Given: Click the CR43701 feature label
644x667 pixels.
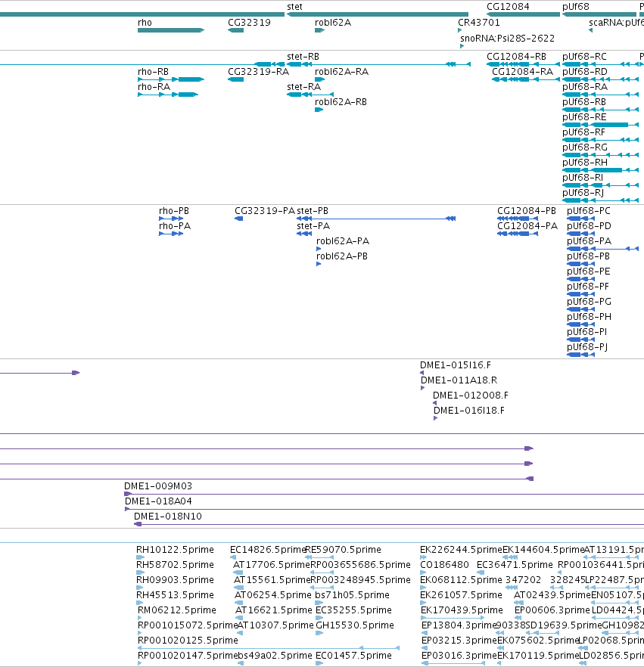Looking at the screenshot, I should pyautogui.click(x=479, y=23).
